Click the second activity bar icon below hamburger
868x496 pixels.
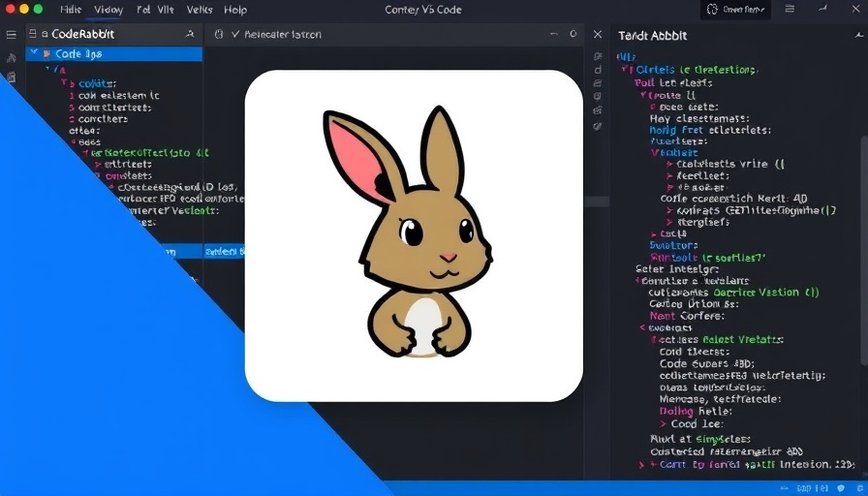11,57
